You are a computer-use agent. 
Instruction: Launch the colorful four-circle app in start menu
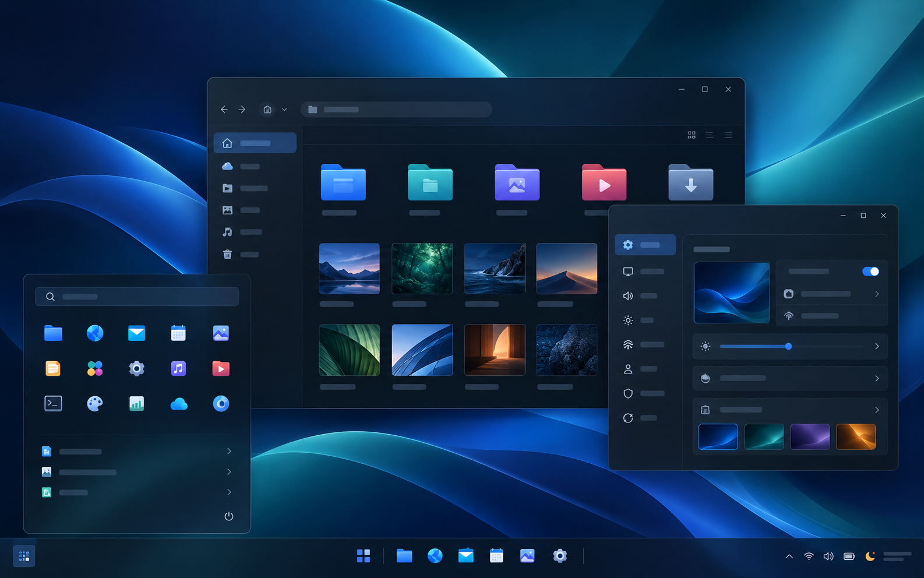[95, 368]
